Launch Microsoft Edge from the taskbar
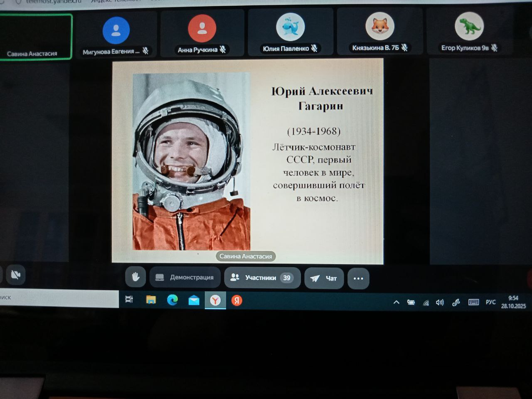The image size is (532, 399). coord(172,300)
